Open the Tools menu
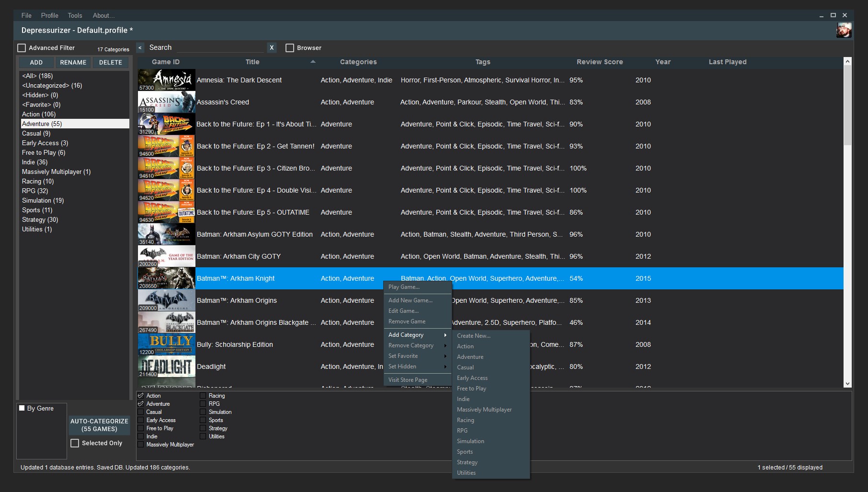Image resolution: width=868 pixels, height=492 pixels. [75, 15]
